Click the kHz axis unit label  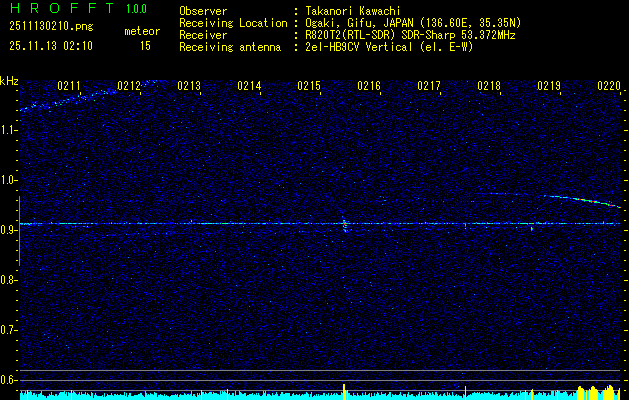(9, 81)
